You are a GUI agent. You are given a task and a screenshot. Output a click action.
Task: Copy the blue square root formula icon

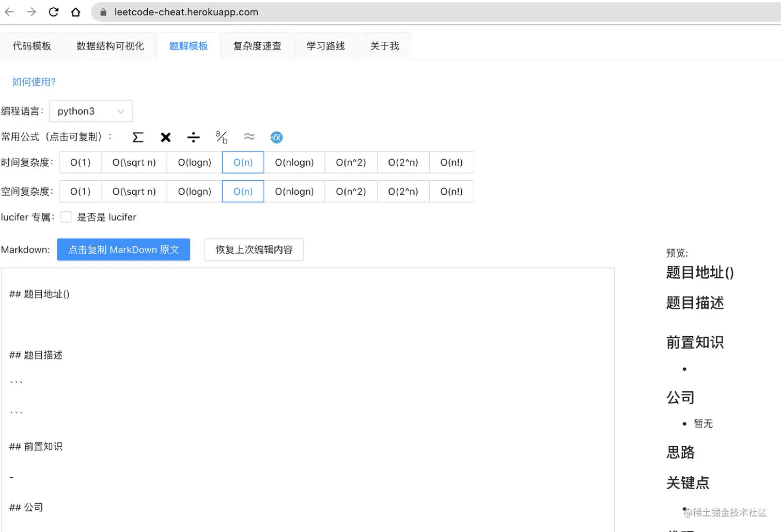tap(276, 137)
